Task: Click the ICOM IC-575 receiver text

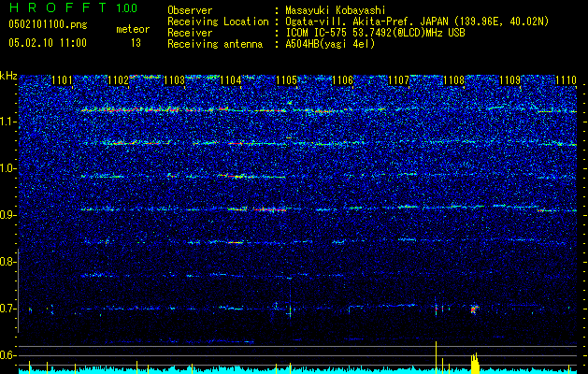Action: [375, 33]
